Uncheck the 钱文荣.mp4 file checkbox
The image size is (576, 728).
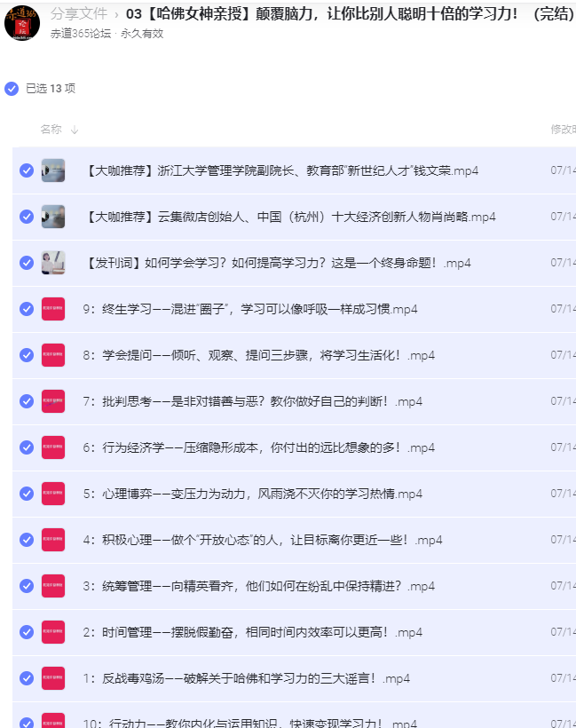tap(27, 170)
